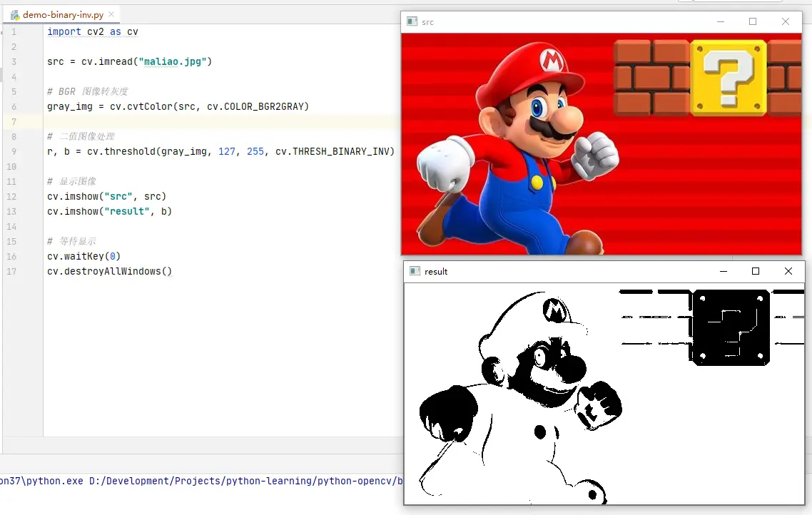Click the src window title bar text
The image size is (812, 515).
tap(427, 22)
